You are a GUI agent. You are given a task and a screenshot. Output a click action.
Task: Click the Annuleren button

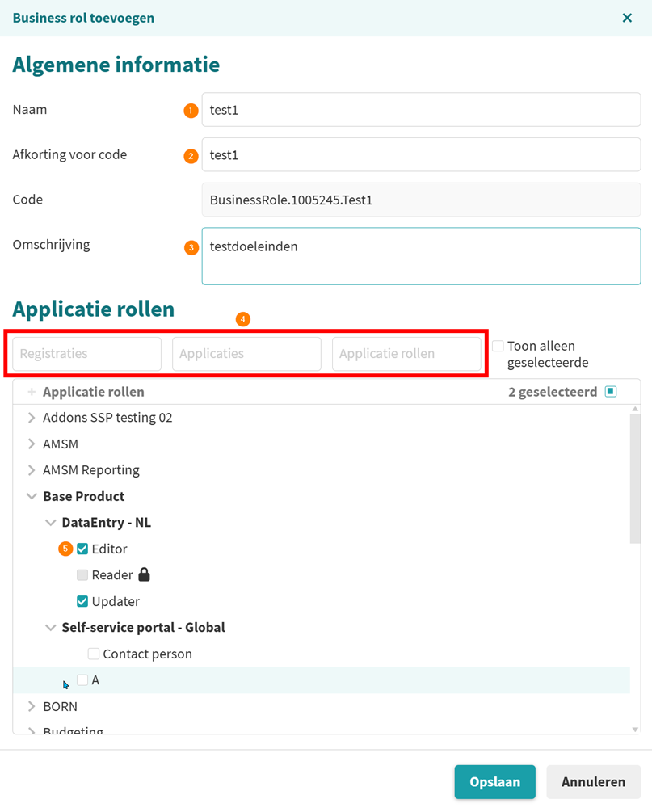pyautogui.click(x=593, y=781)
